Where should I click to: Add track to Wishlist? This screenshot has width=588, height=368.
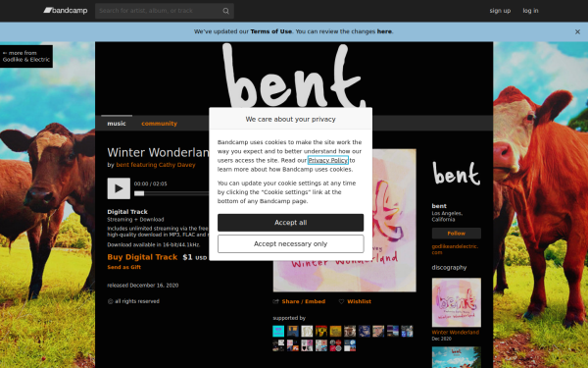click(x=359, y=301)
